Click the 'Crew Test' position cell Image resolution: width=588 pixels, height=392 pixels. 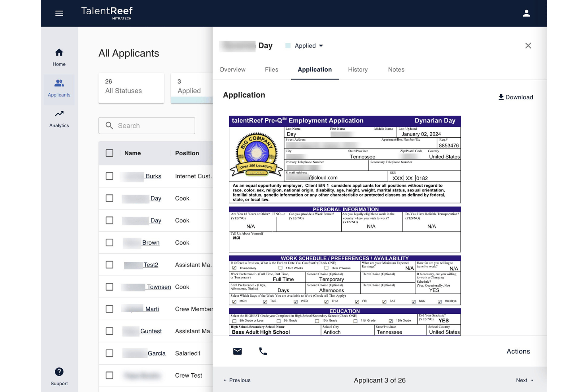189,375
